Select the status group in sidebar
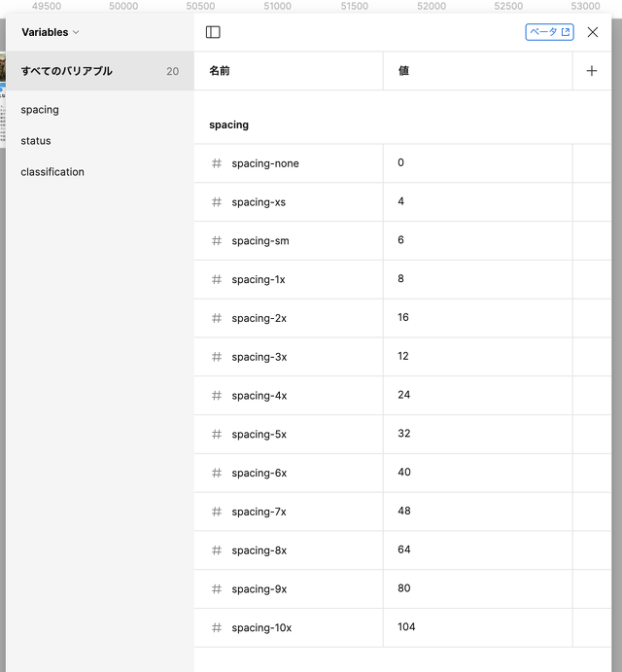 click(36, 141)
